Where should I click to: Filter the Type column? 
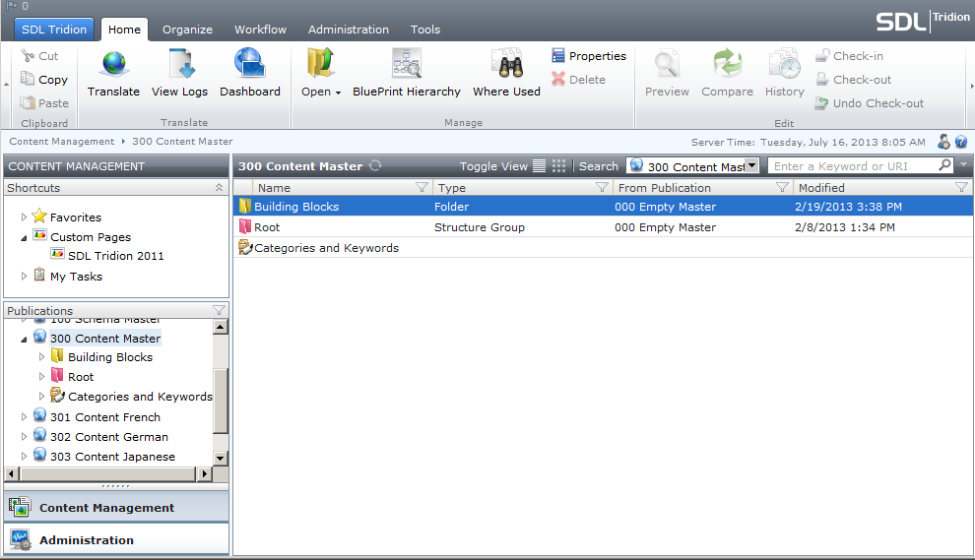602,187
